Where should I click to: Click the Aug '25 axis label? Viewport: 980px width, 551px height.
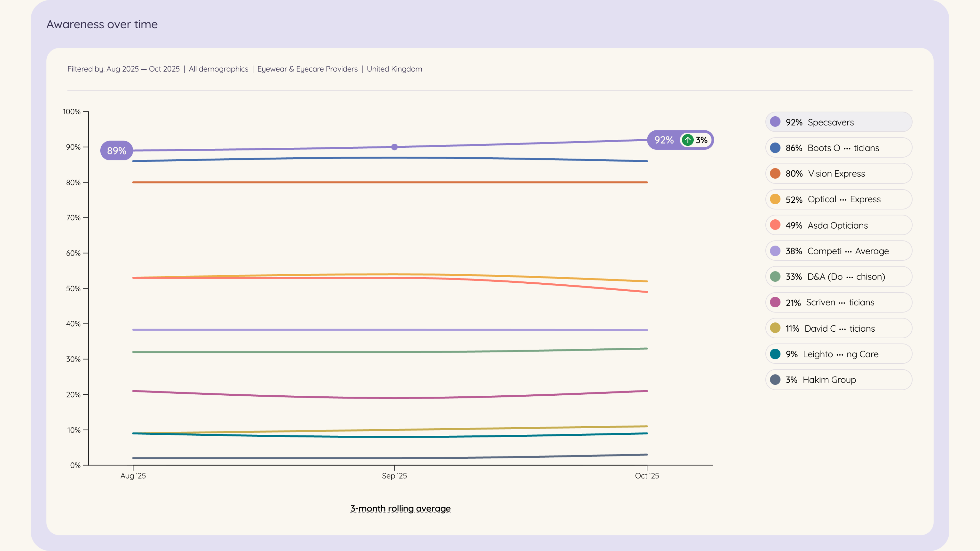pos(133,476)
